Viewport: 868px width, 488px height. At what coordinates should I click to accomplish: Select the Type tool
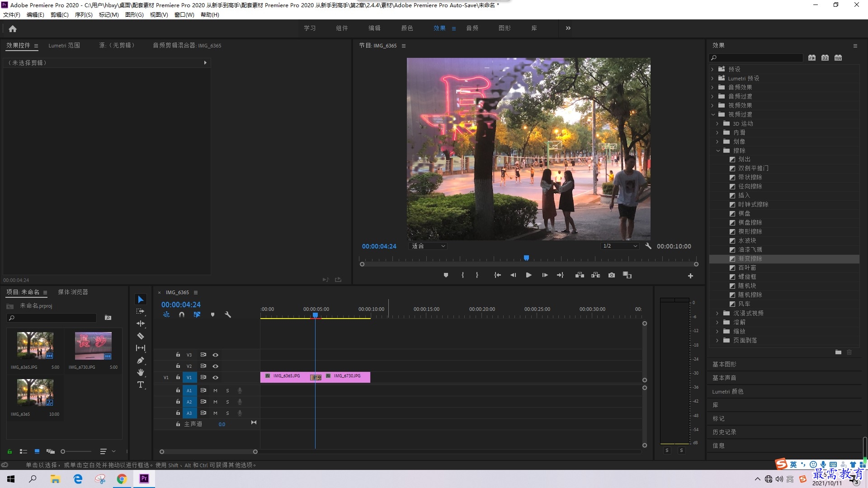(x=141, y=385)
